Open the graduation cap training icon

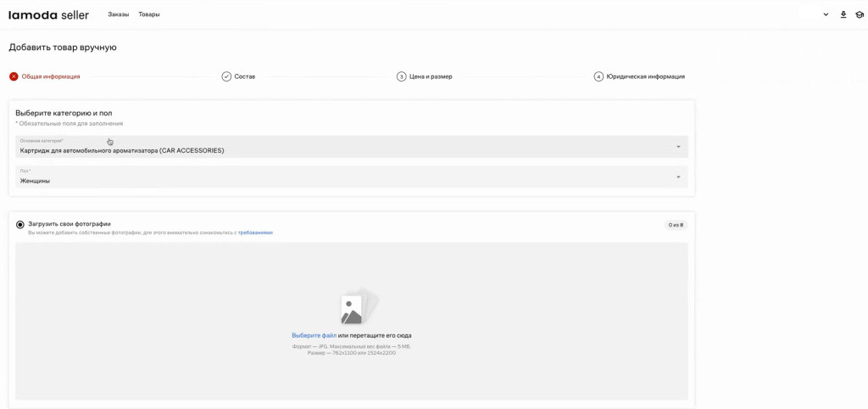[x=859, y=14]
